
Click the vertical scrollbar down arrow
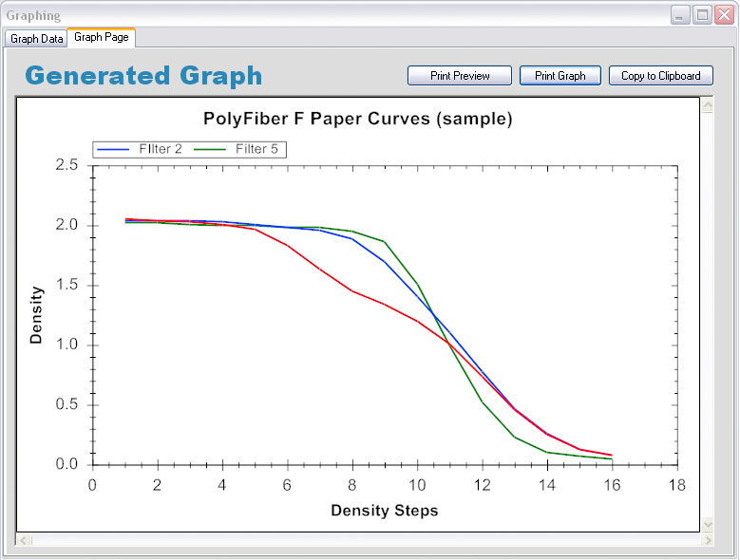707,524
